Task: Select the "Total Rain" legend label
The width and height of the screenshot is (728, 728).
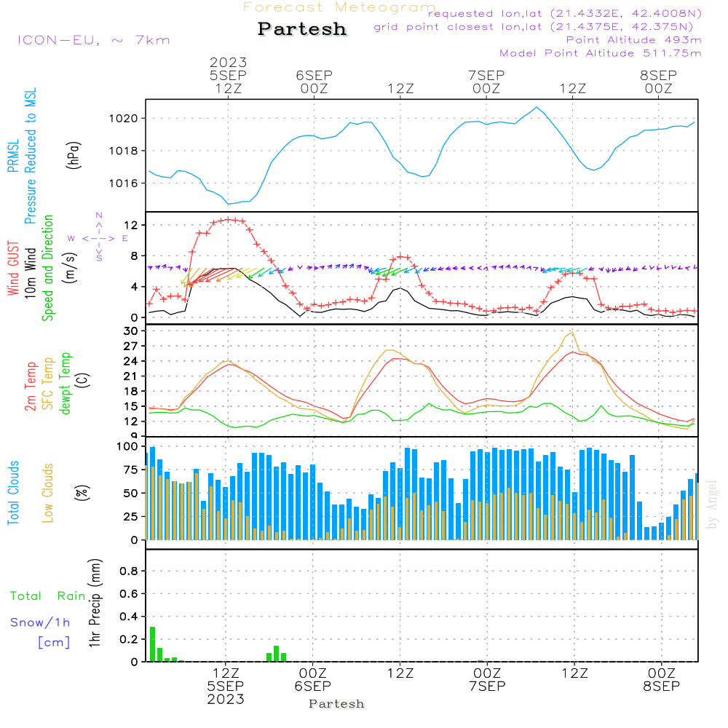Action: pos(48,596)
